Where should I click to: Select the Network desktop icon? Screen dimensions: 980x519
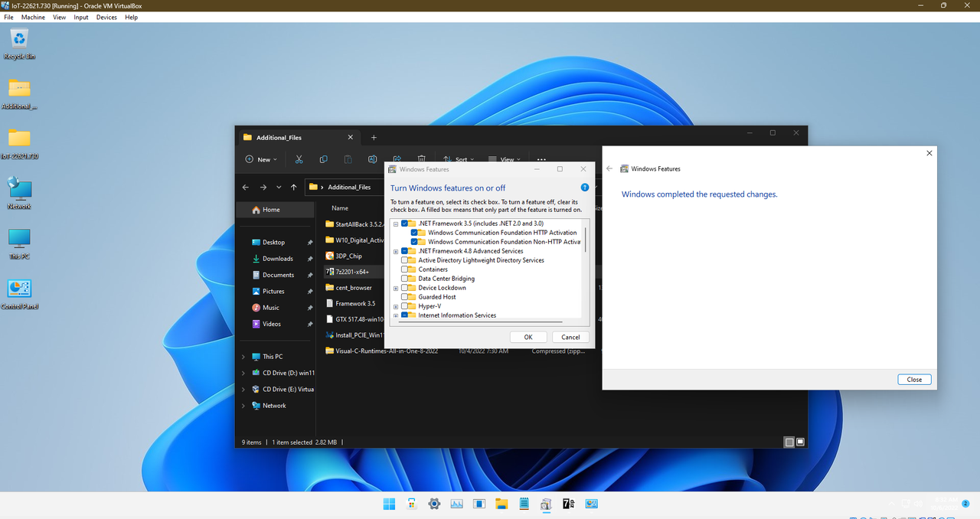click(x=19, y=194)
